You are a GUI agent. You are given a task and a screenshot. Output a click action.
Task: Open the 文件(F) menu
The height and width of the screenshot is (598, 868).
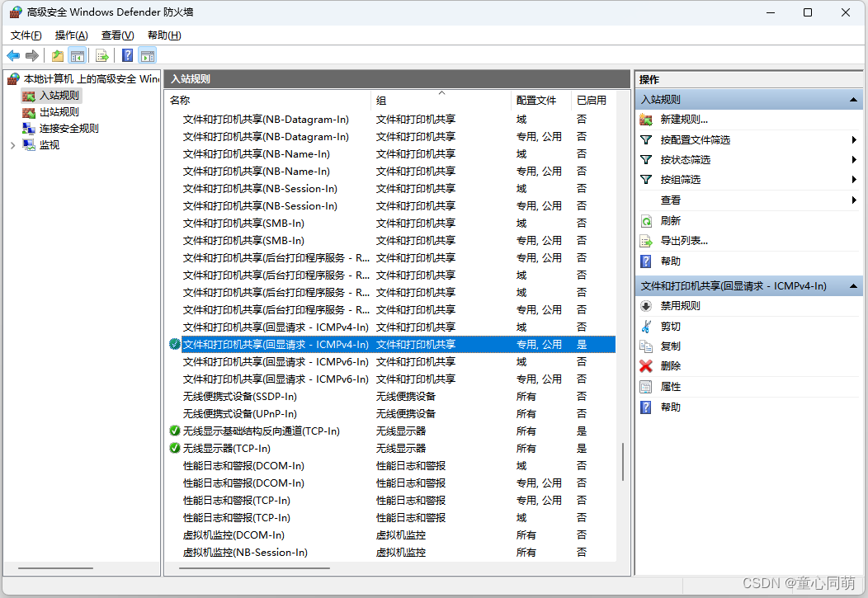pos(26,35)
